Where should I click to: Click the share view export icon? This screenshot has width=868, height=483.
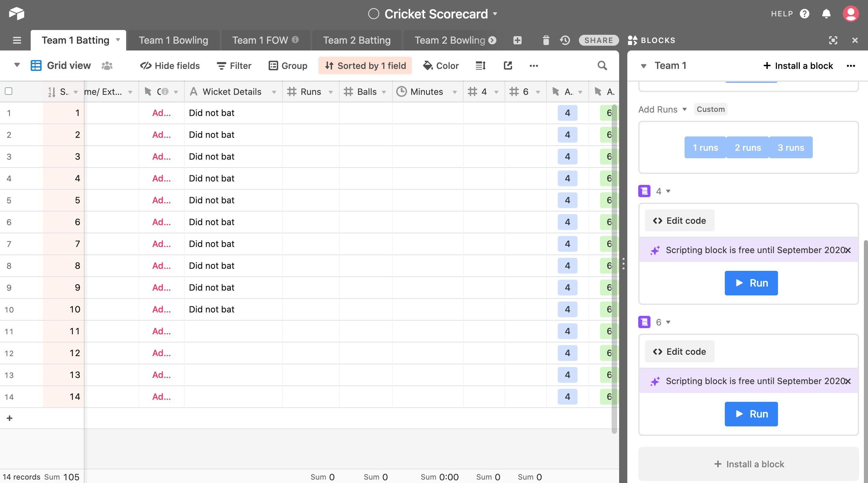[508, 65]
